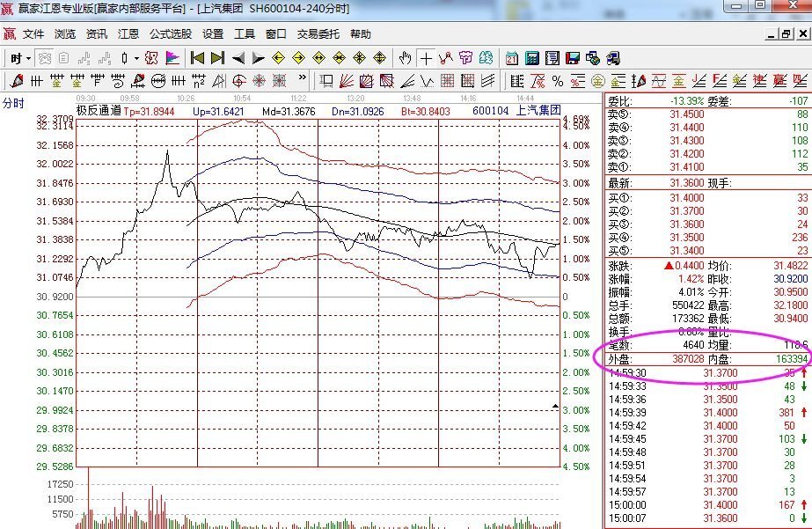Open the 交易委托 menu

(x=318, y=34)
